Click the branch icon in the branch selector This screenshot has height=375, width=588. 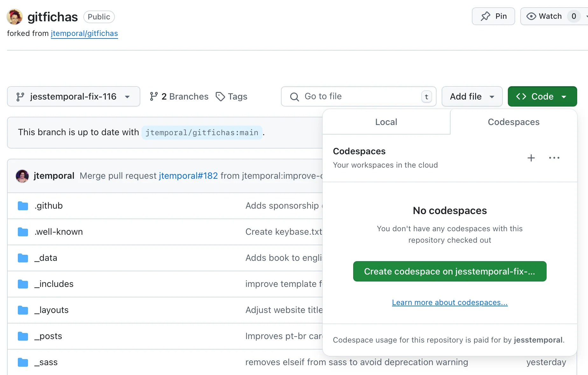pyautogui.click(x=20, y=96)
